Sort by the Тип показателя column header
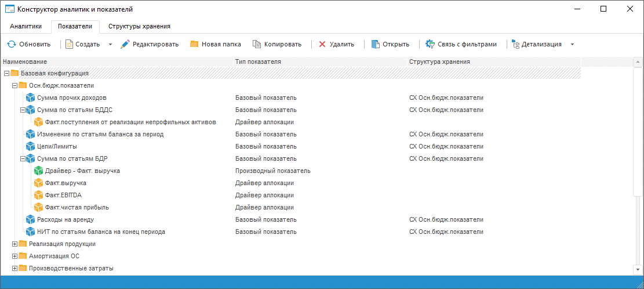Screen dimensions: 644x289 [x=258, y=62]
